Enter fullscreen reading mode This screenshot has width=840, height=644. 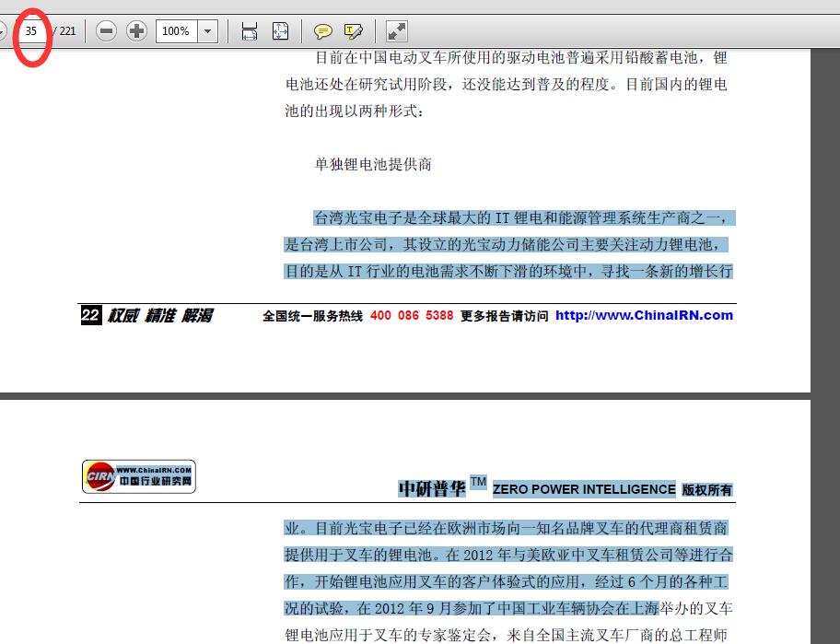pos(396,30)
